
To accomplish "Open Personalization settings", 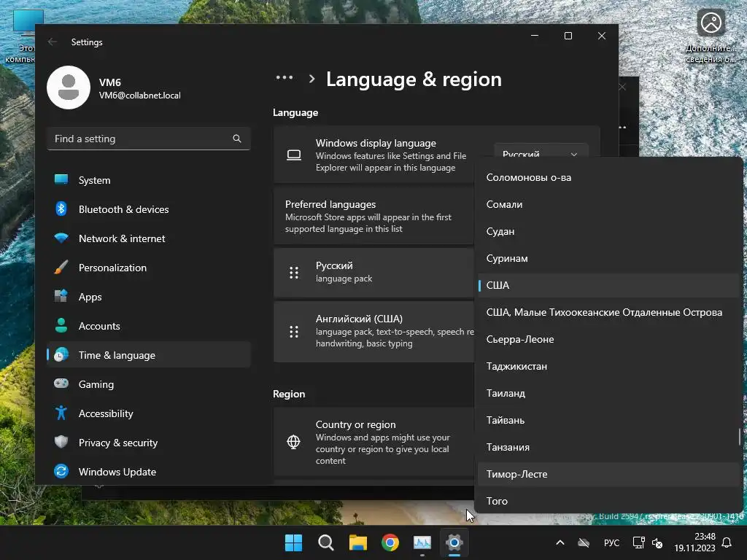I will click(149, 268).
